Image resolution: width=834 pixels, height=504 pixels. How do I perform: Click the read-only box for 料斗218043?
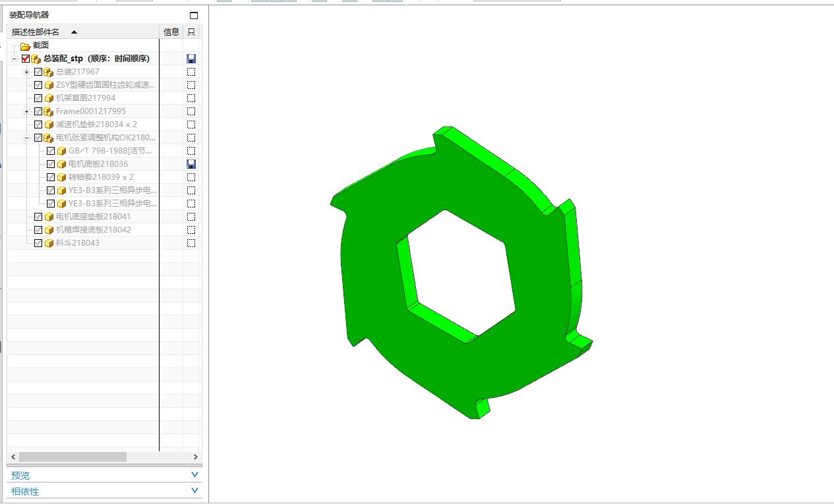click(x=191, y=243)
